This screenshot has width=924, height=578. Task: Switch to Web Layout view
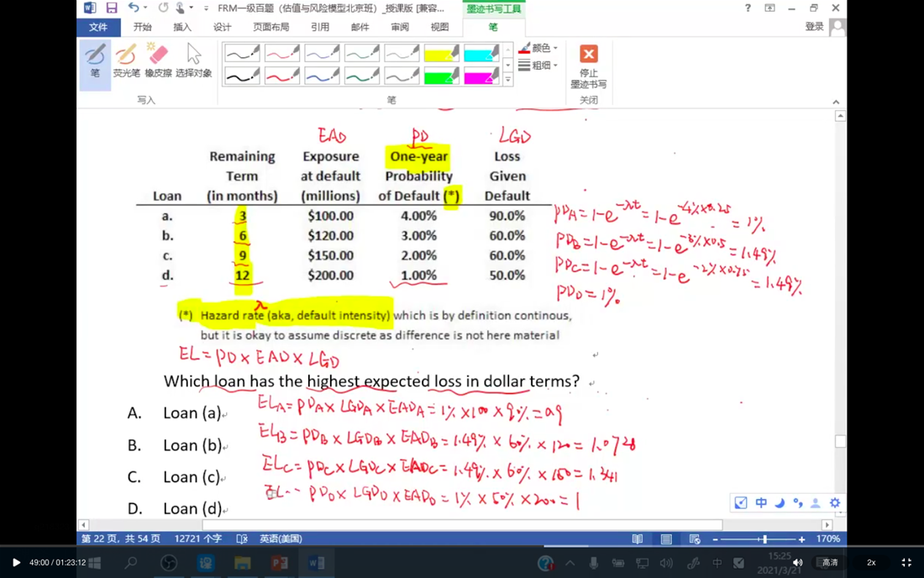pos(695,539)
